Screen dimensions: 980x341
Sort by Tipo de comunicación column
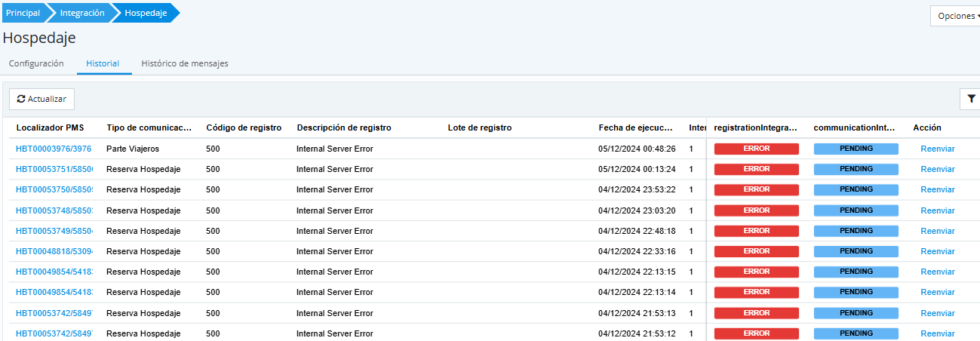pyautogui.click(x=149, y=127)
